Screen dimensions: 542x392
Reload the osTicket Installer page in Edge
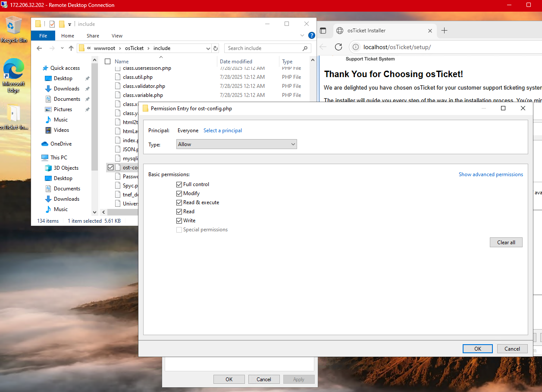[x=338, y=47]
